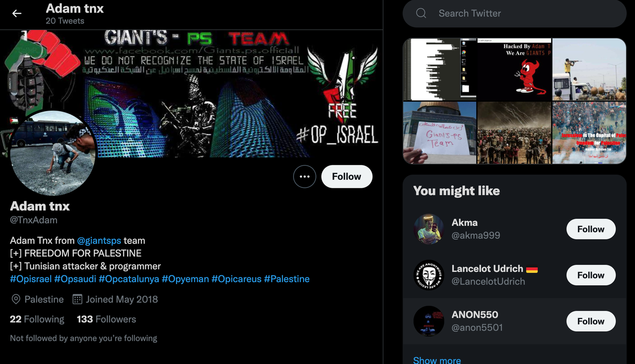Open the #Opisrael hashtag
The height and width of the screenshot is (364, 635).
point(31,279)
